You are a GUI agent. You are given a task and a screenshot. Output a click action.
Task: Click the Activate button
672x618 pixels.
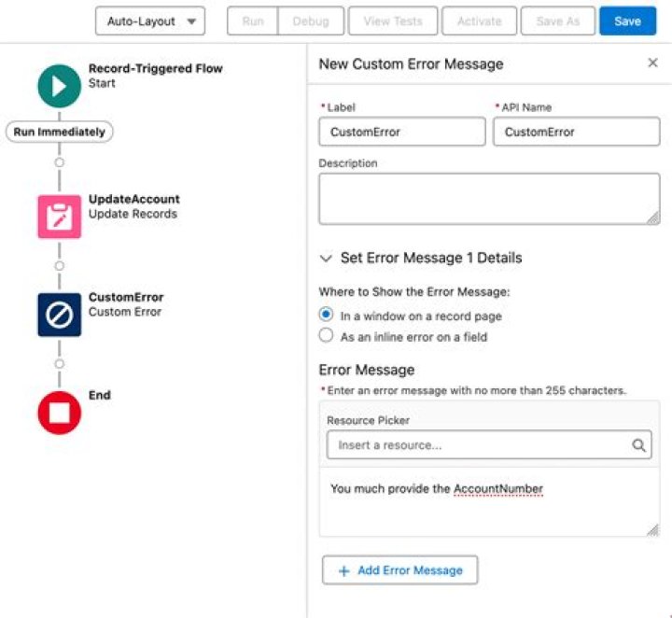click(x=479, y=21)
